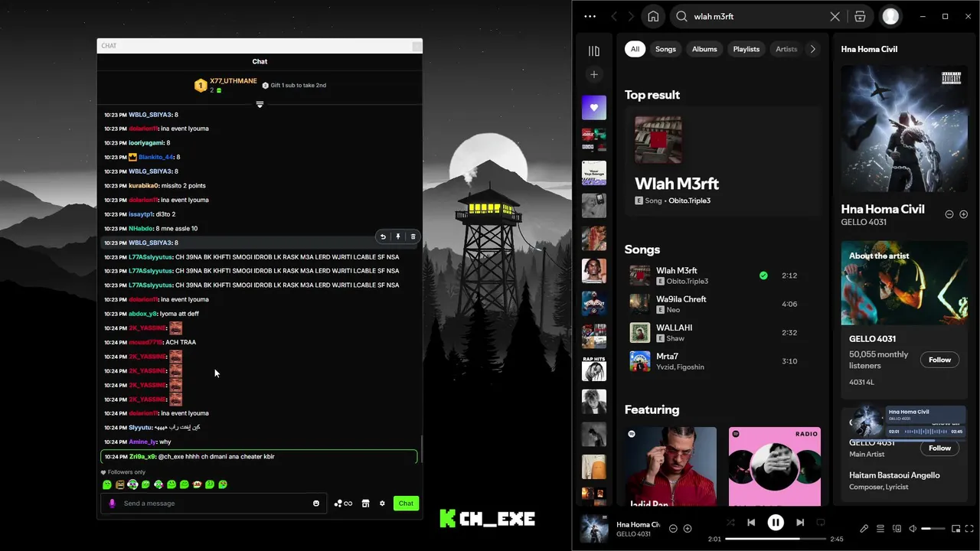The width and height of the screenshot is (980, 551).
Task: Click Gift 1 sub to take 2nd
Action: click(294, 86)
